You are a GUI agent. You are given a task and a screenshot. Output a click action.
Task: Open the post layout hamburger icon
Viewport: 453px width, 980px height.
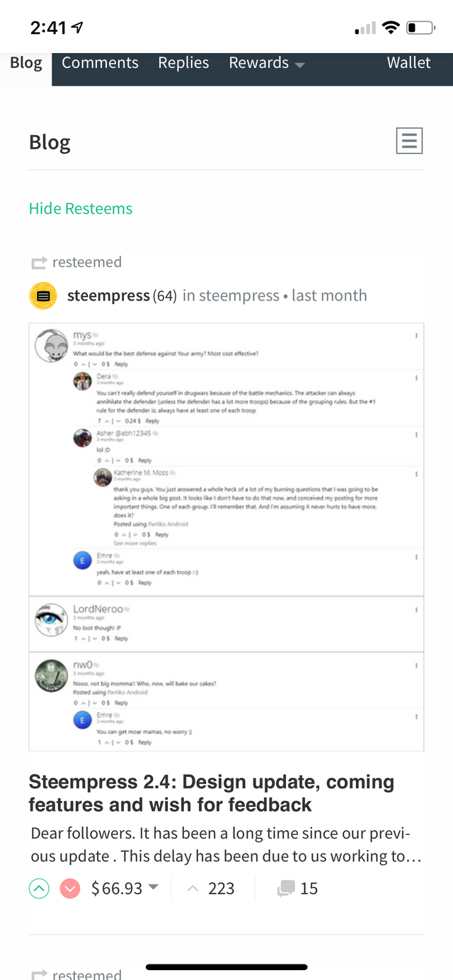pos(408,141)
